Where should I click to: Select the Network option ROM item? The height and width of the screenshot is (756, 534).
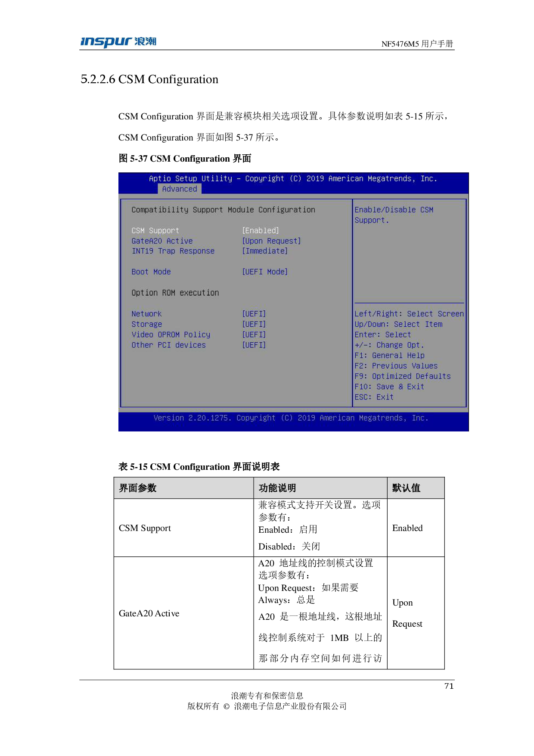tap(146, 314)
